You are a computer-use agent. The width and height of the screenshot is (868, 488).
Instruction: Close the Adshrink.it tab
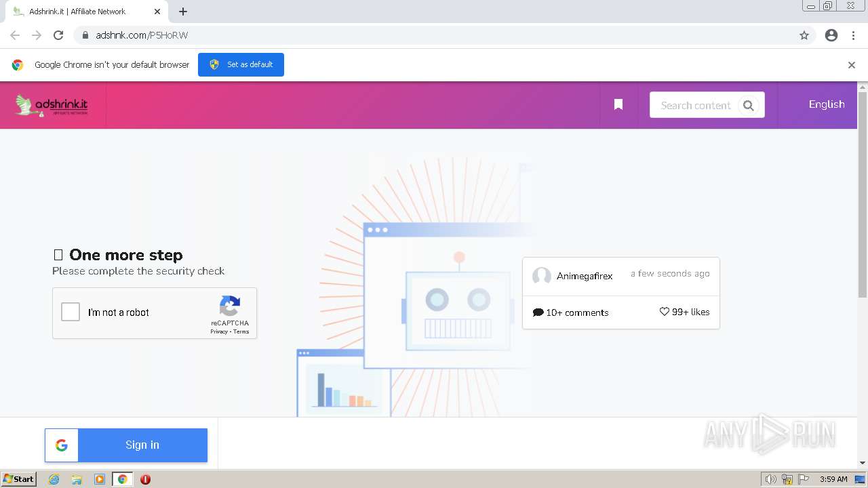(157, 12)
